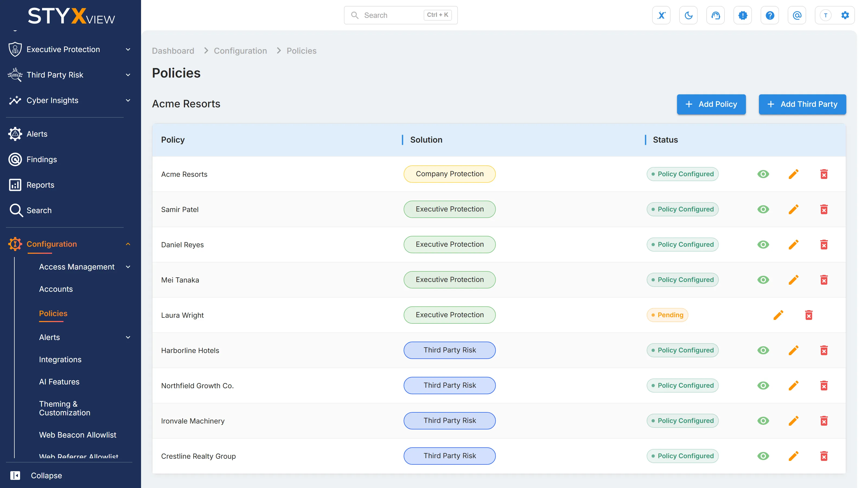View the Acme Resorts policy eye icon
868x488 pixels.
pyautogui.click(x=763, y=174)
